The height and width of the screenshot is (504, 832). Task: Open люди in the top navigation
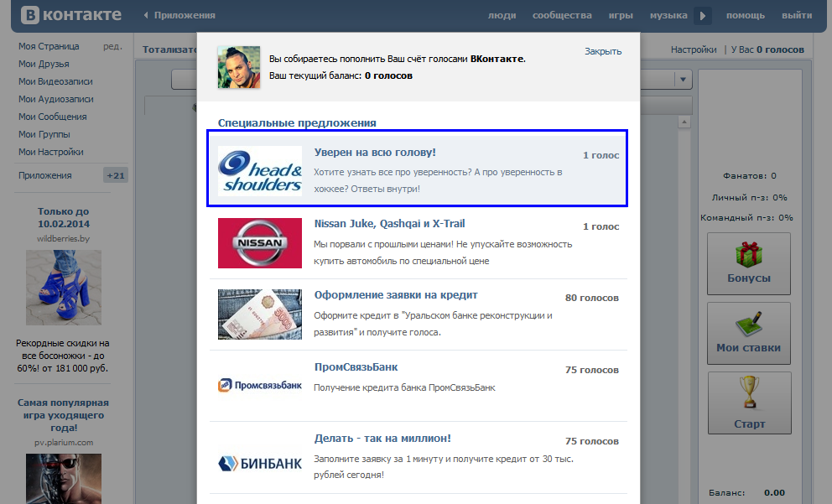(x=502, y=15)
